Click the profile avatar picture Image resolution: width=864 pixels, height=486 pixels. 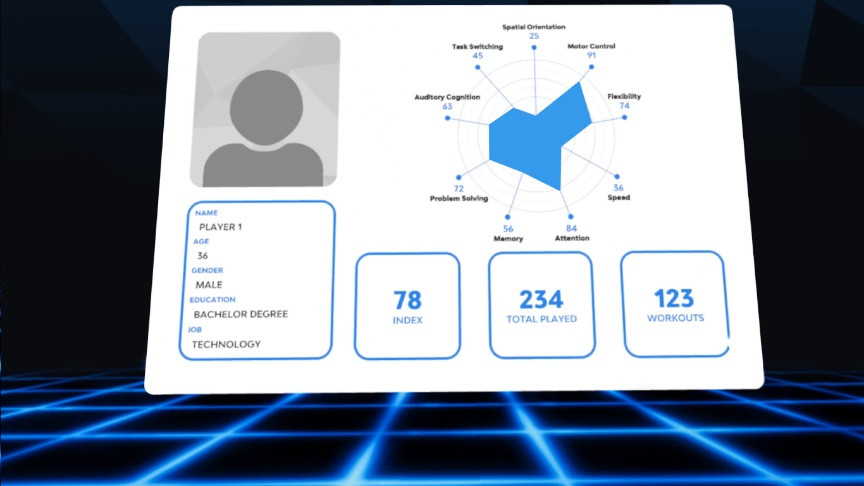(268, 109)
